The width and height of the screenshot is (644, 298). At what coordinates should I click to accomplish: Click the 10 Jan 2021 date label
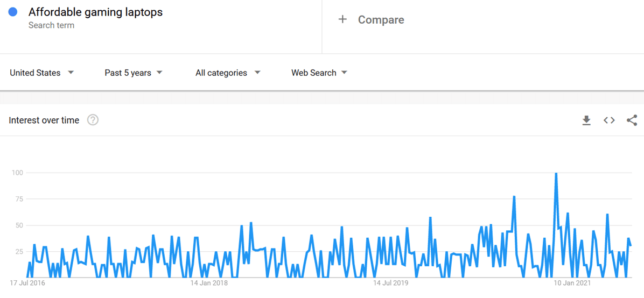pos(572,282)
